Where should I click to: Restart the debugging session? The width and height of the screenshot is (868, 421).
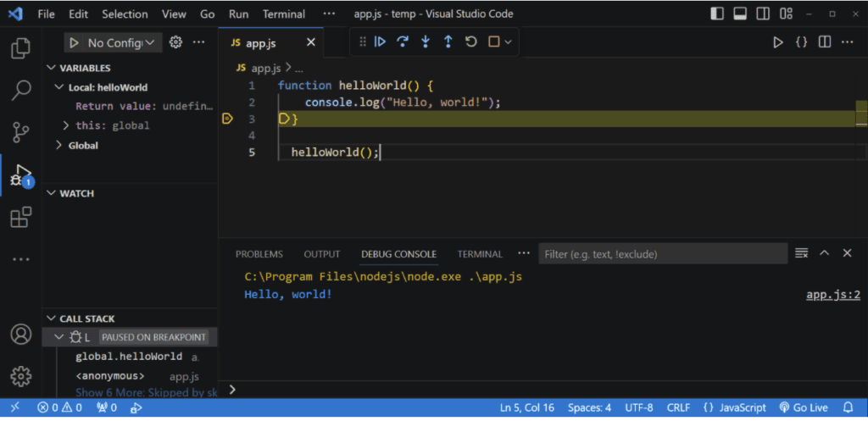click(x=471, y=42)
